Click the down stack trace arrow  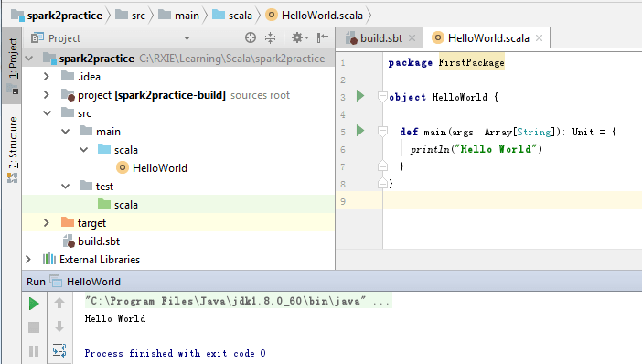coord(59,327)
